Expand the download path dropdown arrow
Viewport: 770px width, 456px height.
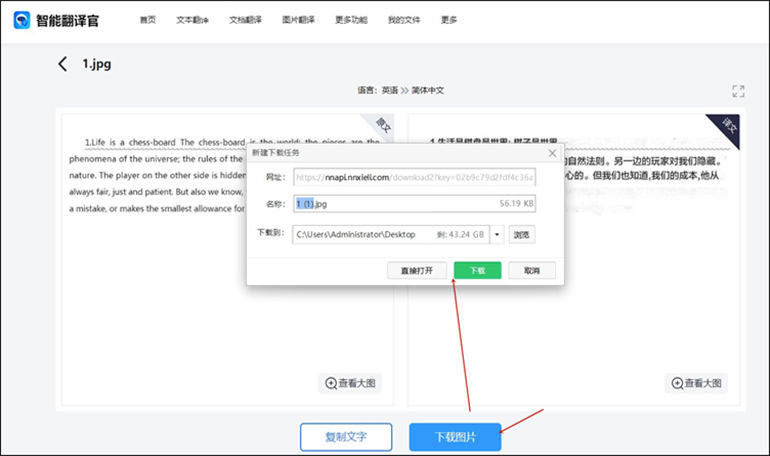(497, 235)
